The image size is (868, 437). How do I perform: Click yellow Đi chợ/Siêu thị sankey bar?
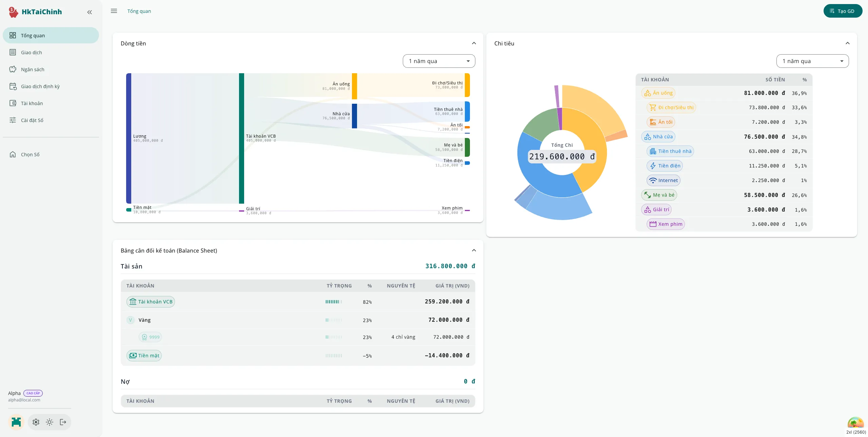pyautogui.click(x=467, y=85)
